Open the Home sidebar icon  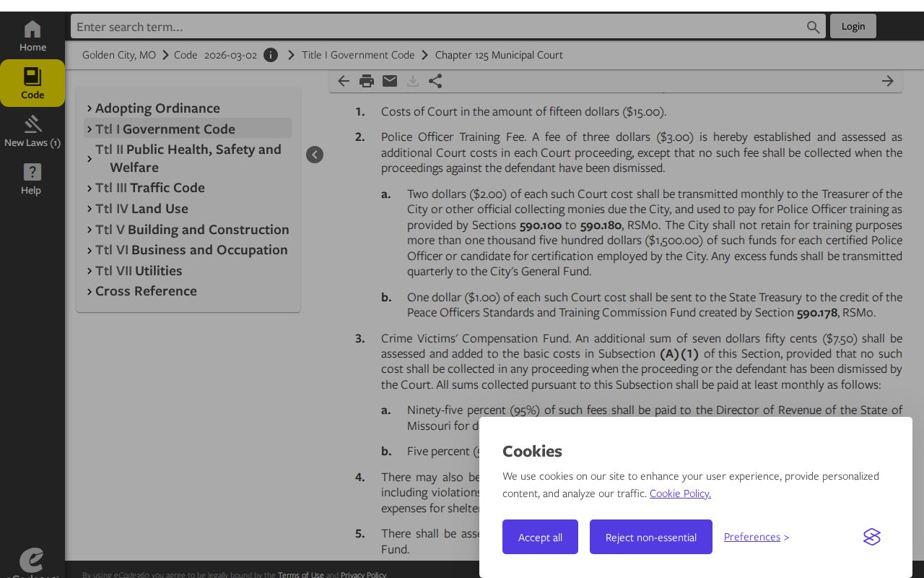click(32, 29)
